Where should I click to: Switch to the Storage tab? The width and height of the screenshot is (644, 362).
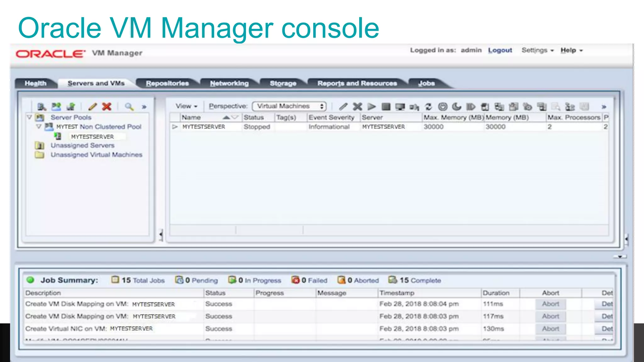pos(283,83)
